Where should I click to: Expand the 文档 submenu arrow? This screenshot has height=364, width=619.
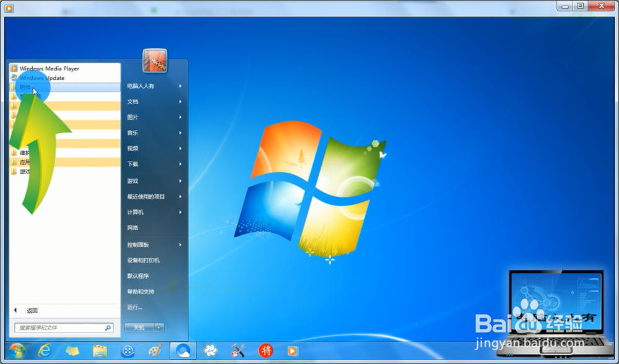point(180,102)
